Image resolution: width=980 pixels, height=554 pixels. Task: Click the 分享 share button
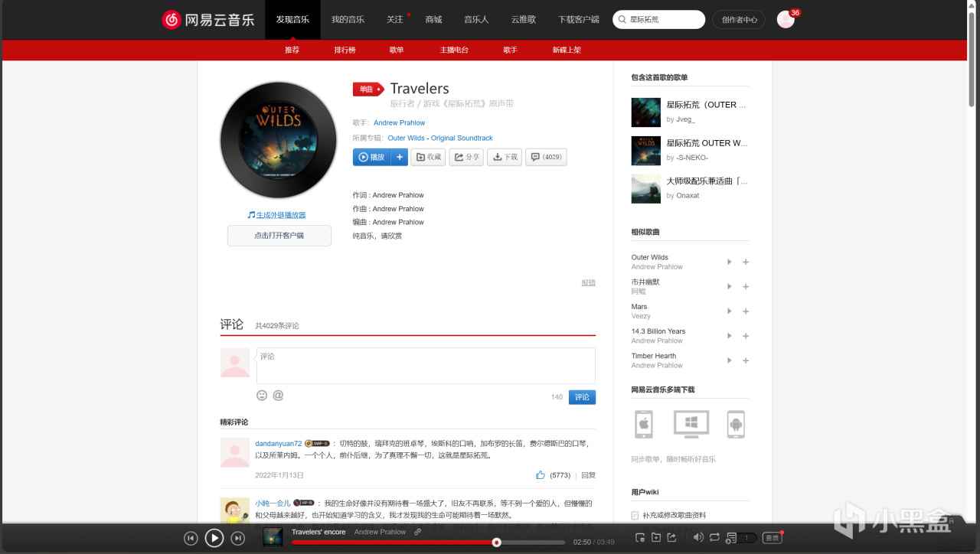click(466, 157)
